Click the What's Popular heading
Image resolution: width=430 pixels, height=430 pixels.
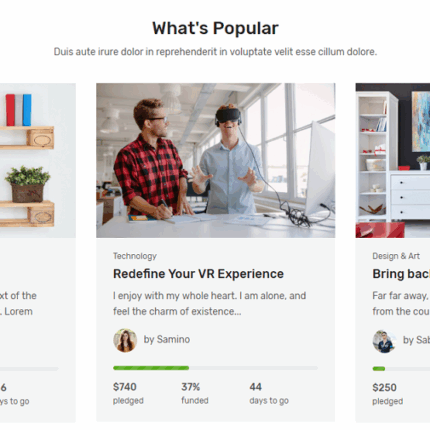215,28
